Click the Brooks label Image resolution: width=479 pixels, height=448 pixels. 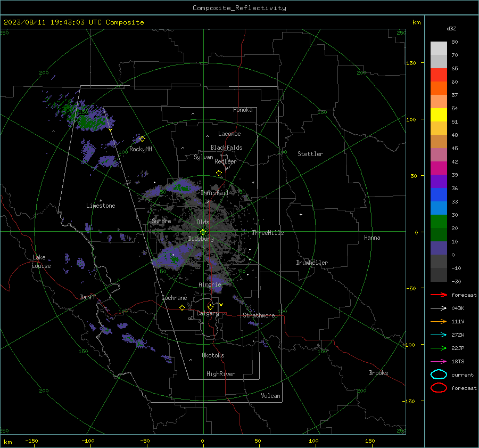[378, 373]
